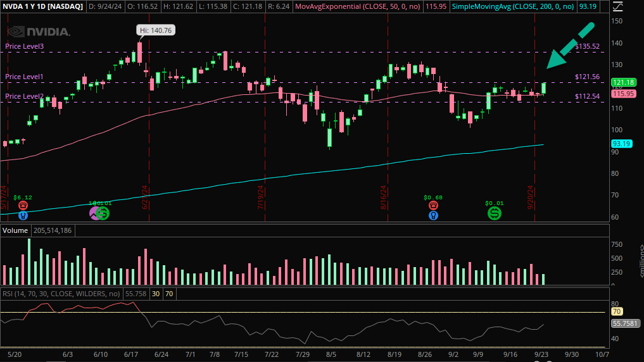Click the 115.95 EMA value in the header

tap(436, 6)
